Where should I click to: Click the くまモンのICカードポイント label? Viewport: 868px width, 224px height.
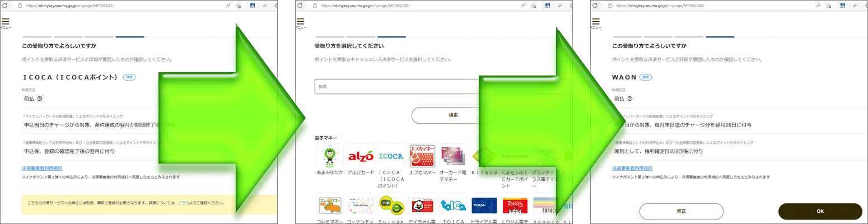pos(515,179)
